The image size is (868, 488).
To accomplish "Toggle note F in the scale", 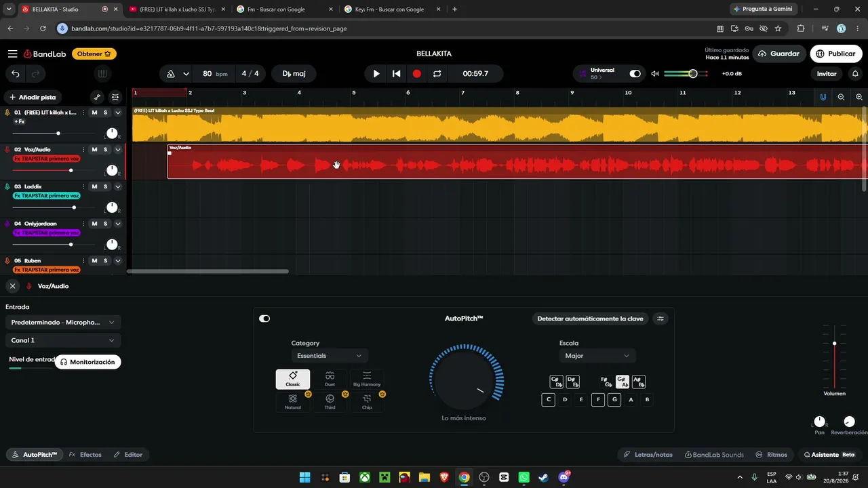I will point(598,400).
